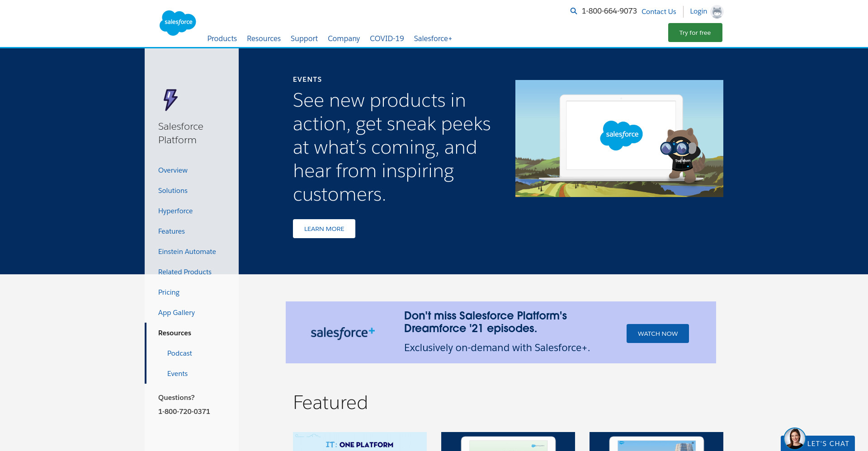Open Podcast under Resources

click(179, 353)
